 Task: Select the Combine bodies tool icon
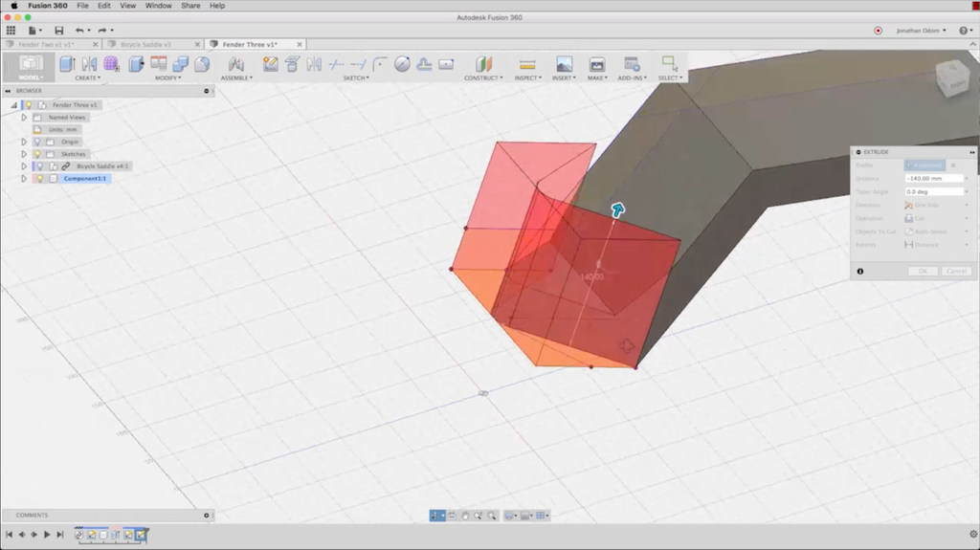pyautogui.click(x=181, y=64)
